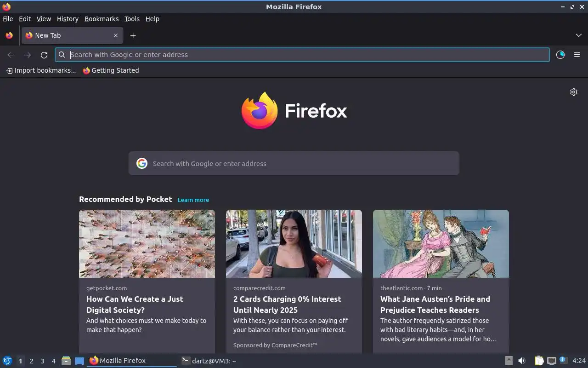Click the 'Recommended by Pocket' heading
The height and width of the screenshot is (368, 588).
pos(125,199)
